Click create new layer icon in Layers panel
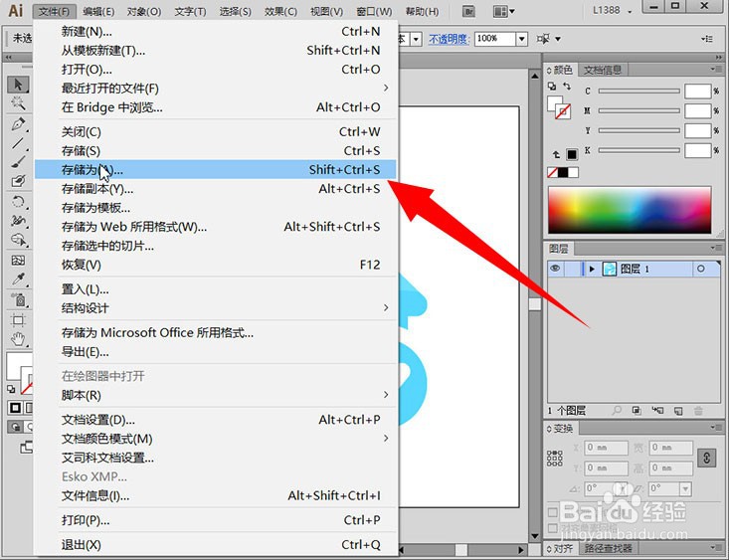This screenshot has width=729, height=560. point(678,410)
